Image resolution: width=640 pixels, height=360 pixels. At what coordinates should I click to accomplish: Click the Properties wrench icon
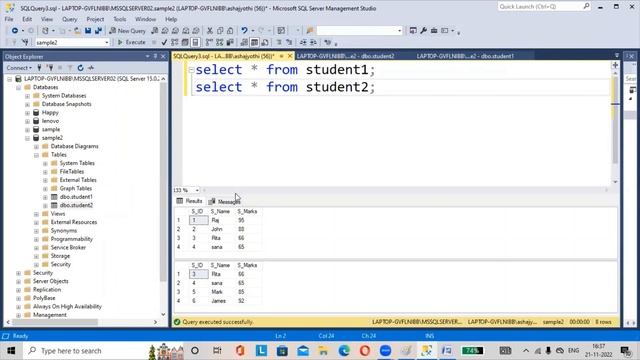(424, 31)
